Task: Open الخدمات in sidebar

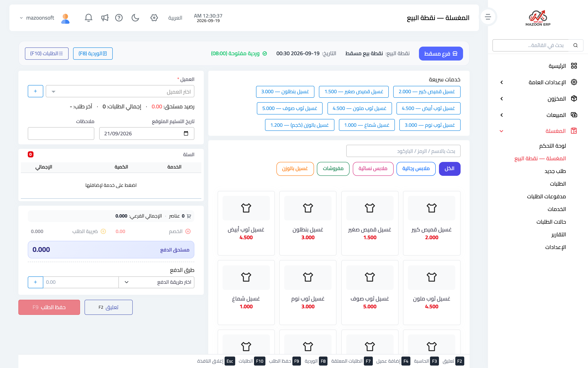Action: [557, 209]
